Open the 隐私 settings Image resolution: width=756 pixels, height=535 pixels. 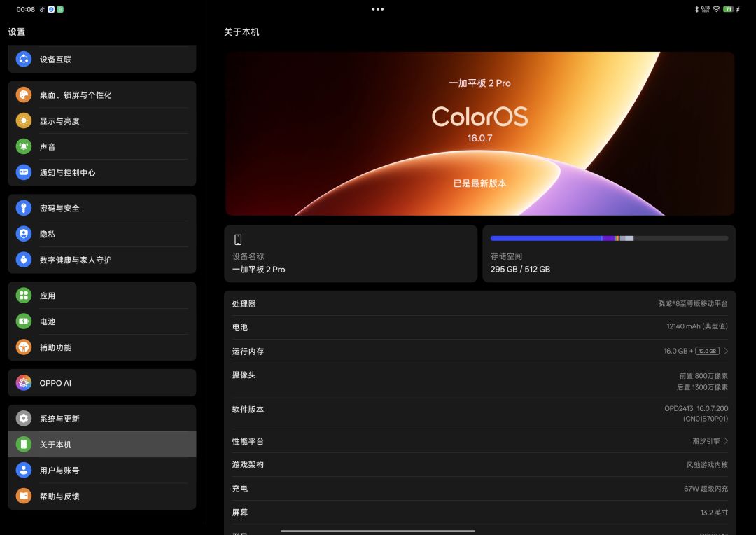tap(102, 234)
